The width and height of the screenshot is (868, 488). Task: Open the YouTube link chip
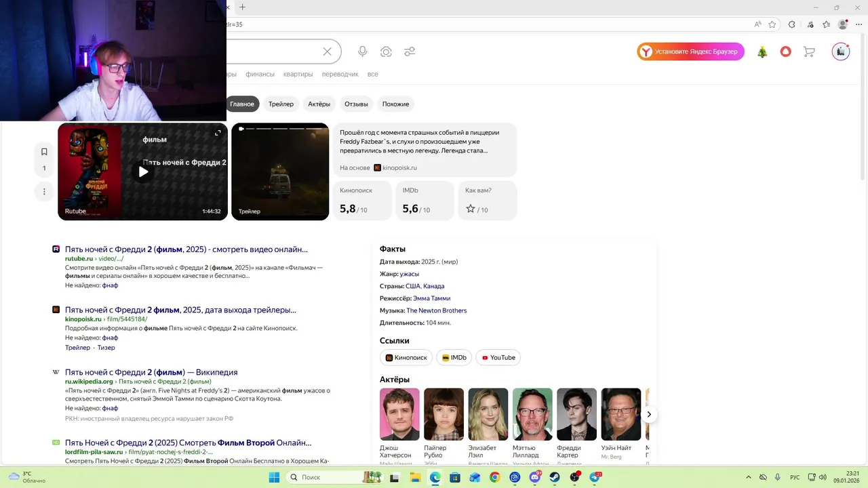(x=498, y=358)
